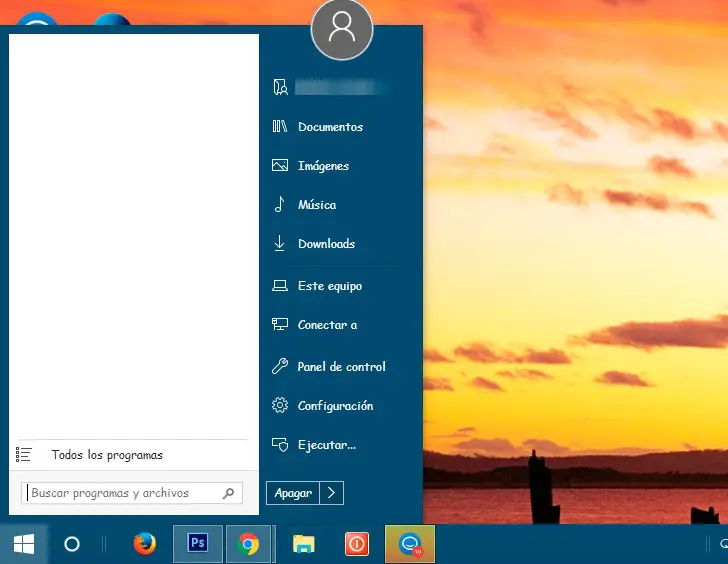
Task: Click the Música note icon
Action: point(280,204)
